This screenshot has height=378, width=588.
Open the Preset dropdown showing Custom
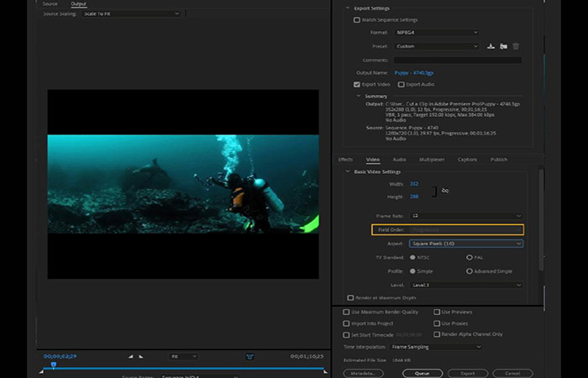point(437,46)
